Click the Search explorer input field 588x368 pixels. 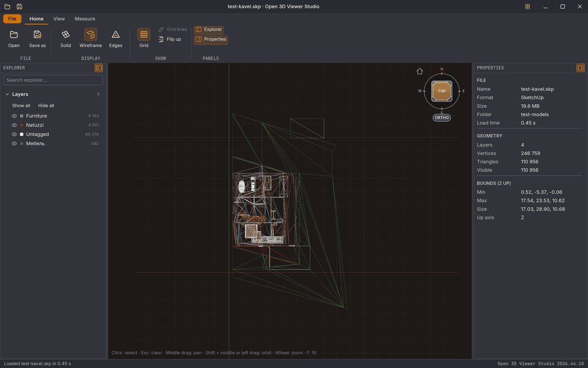pos(53,80)
